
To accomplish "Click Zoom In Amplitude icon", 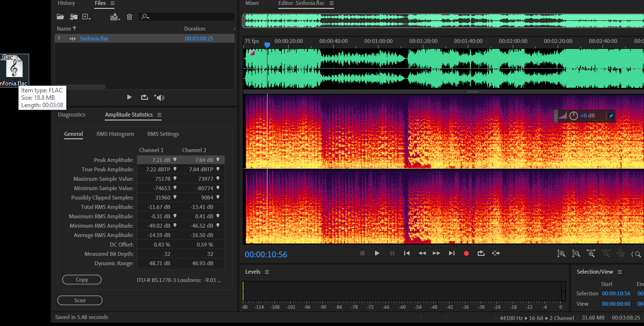I will (x=561, y=253).
